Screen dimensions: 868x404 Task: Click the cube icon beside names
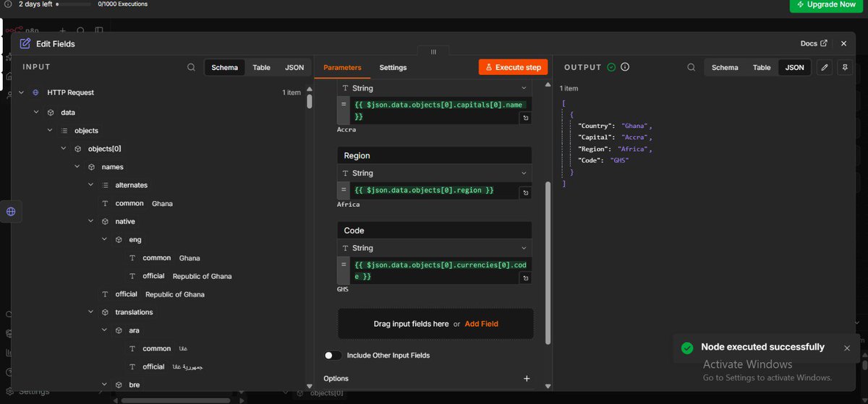(x=91, y=167)
